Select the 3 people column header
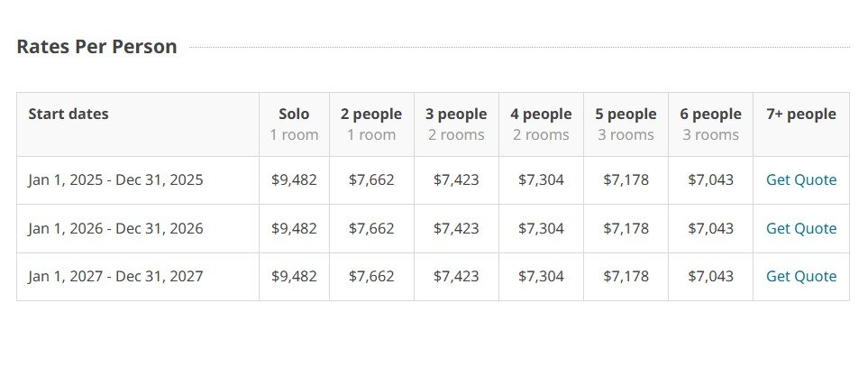Screen dimensions: 868x367 [x=456, y=115]
